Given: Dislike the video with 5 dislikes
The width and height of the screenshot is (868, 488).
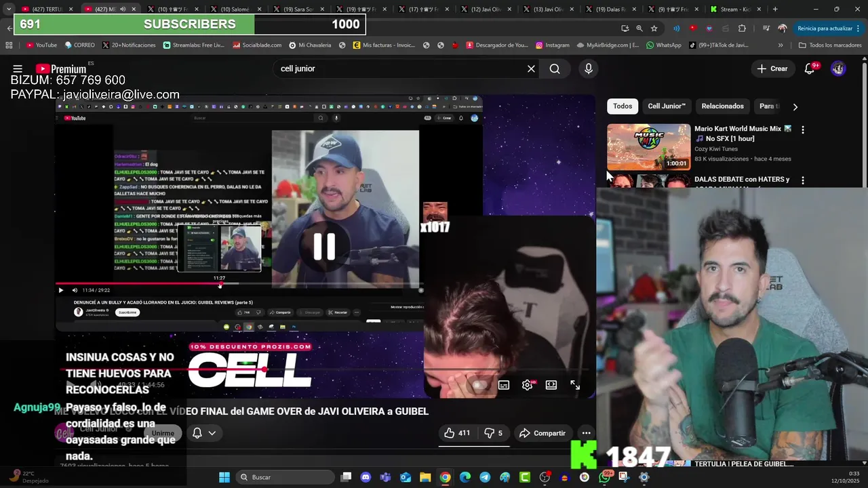Looking at the screenshot, I should (x=494, y=433).
